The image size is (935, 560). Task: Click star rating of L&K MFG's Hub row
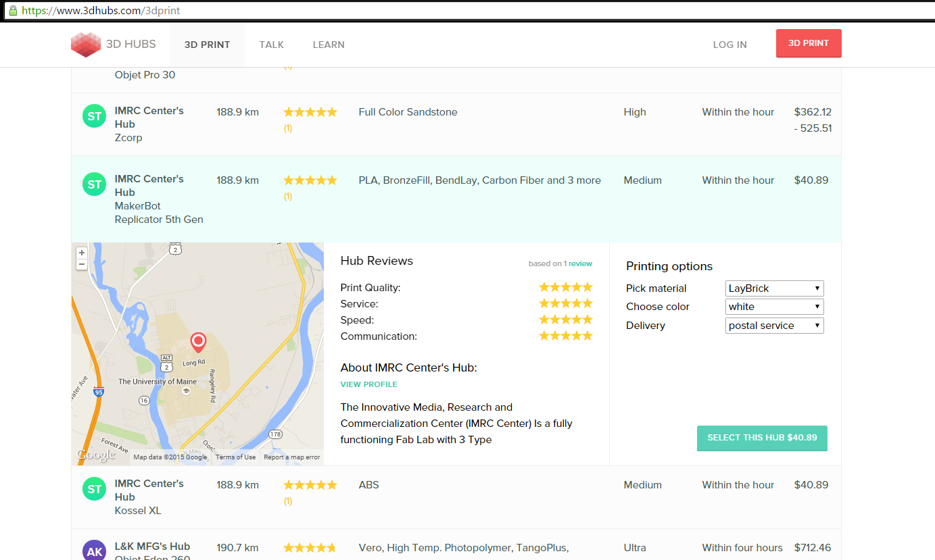click(310, 548)
